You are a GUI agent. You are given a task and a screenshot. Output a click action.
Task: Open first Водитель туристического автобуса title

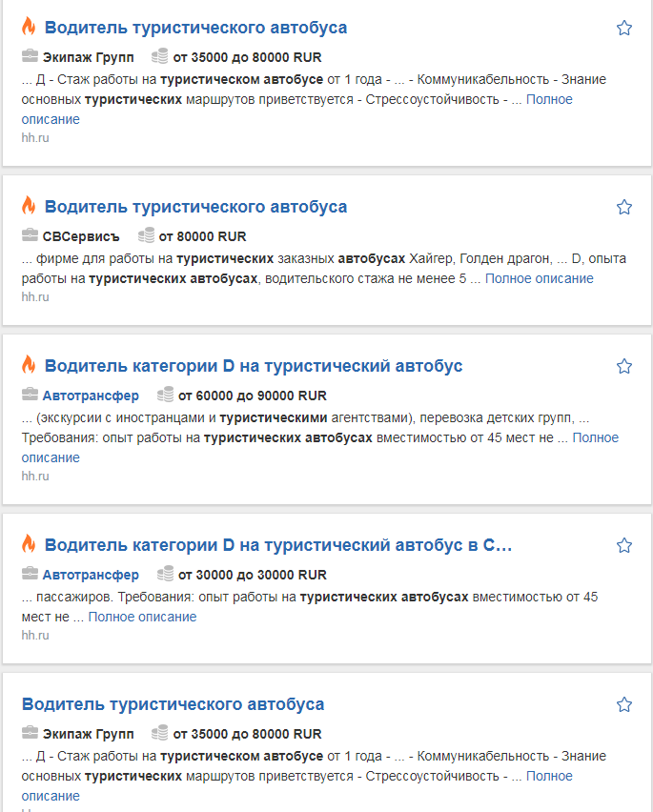pos(195,28)
